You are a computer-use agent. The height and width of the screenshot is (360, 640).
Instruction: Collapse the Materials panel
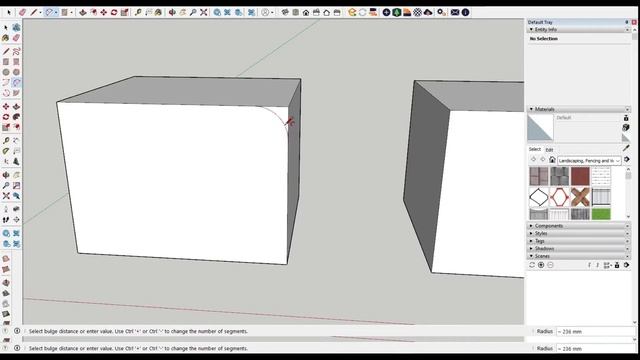click(x=531, y=109)
